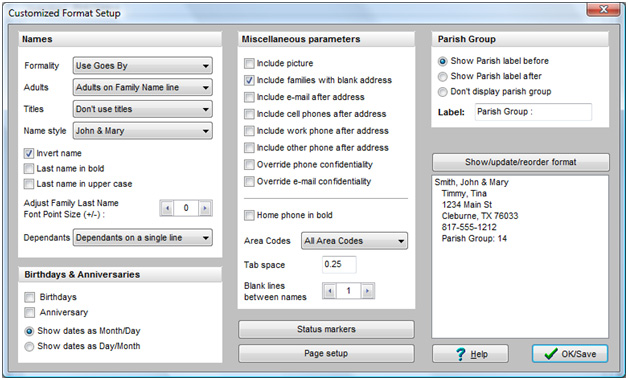
Task: Decrease Family Last Name font point size
Action: click(x=167, y=208)
